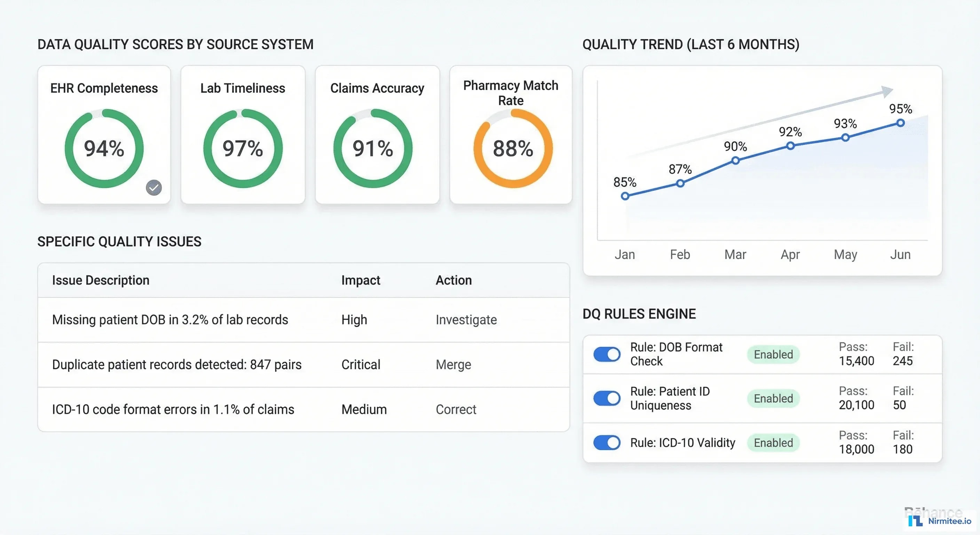Click the Investigate action for missing DOB
This screenshot has height=535, width=980.
pyautogui.click(x=466, y=320)
